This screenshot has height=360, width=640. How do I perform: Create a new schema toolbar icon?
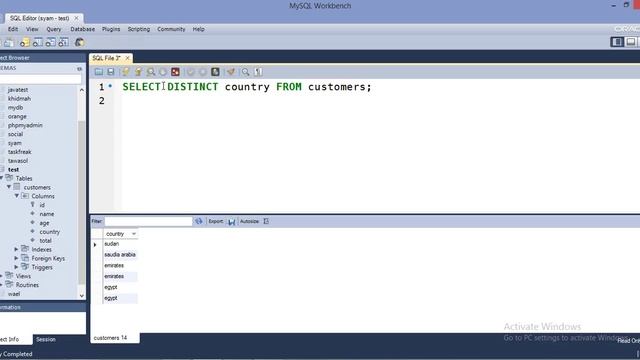24,42
